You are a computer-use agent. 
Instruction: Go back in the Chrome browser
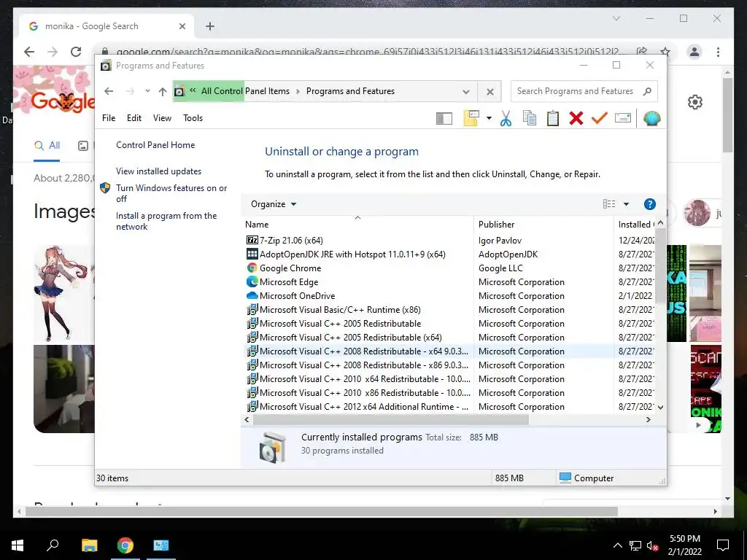pos(29,52)
